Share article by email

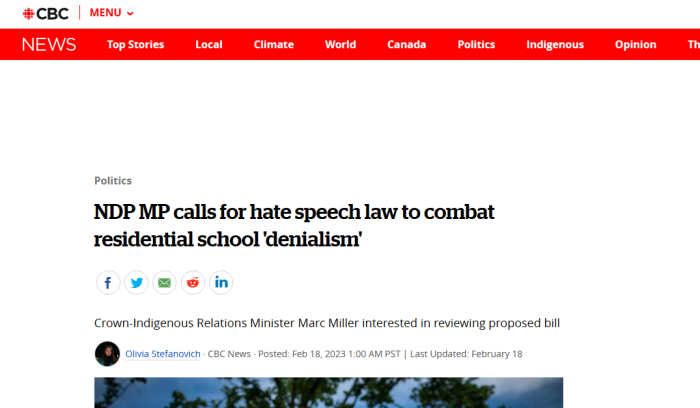[x=164, y=283]
